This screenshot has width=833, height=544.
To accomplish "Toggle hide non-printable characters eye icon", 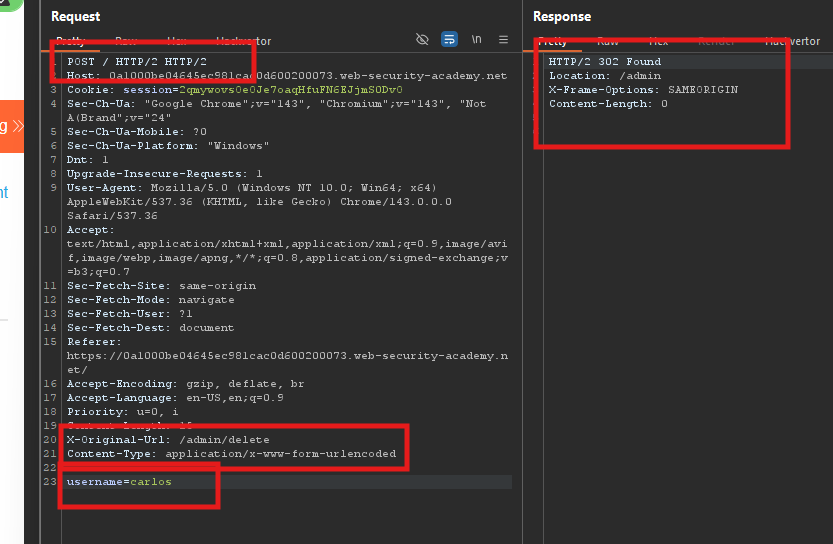I will click(x=422, y=39).
